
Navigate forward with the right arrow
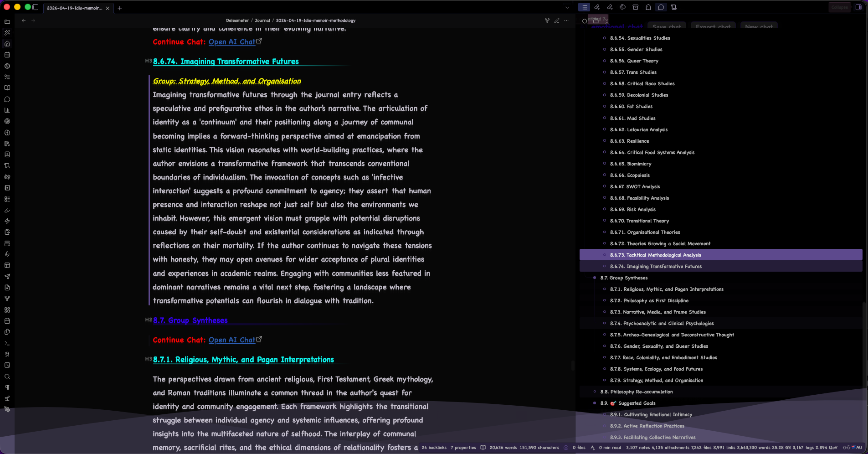point(33,21)
